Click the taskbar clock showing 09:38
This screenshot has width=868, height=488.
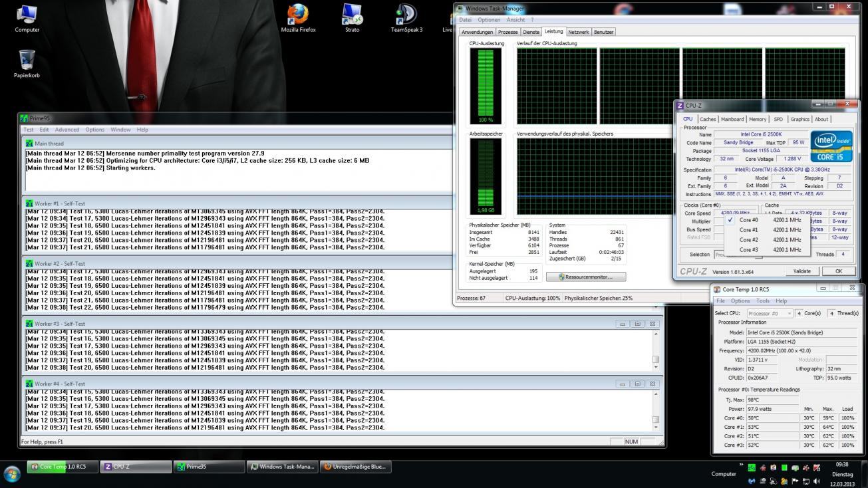point(842,474)
